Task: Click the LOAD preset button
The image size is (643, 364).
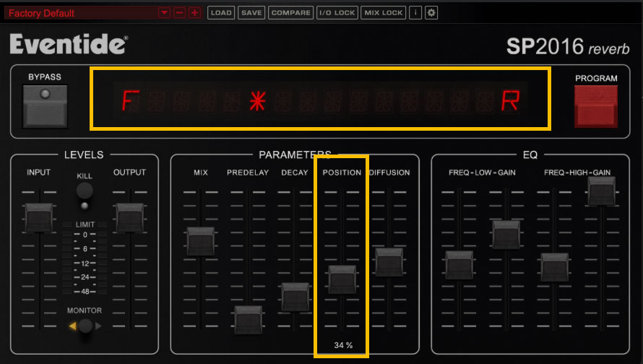Action: 221,13
